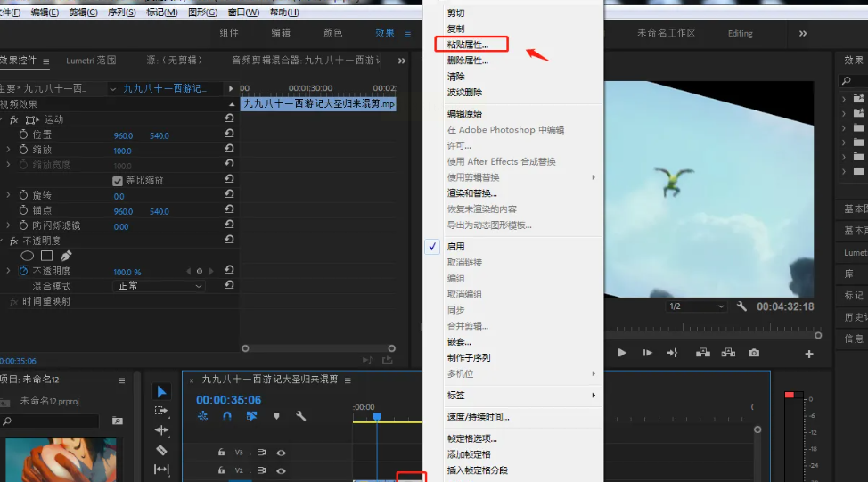Reset the Position property

click(229, 134)
